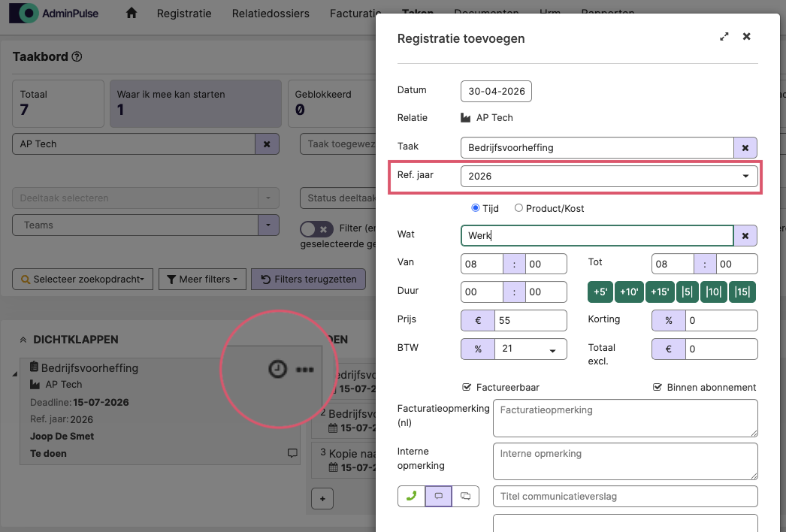Click the Taak field Bedrijfsvoorheffing
The image size is (786, 532).
pos(597,148)
